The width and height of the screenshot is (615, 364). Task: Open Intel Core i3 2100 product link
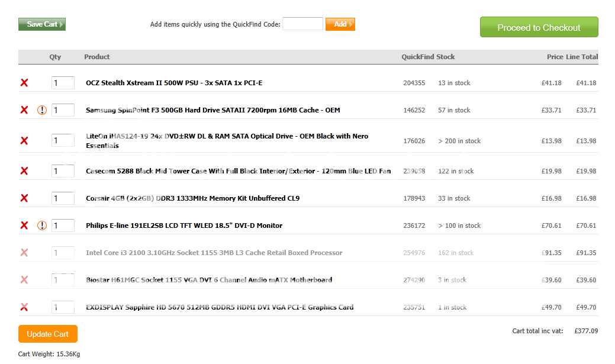[214, 253]
